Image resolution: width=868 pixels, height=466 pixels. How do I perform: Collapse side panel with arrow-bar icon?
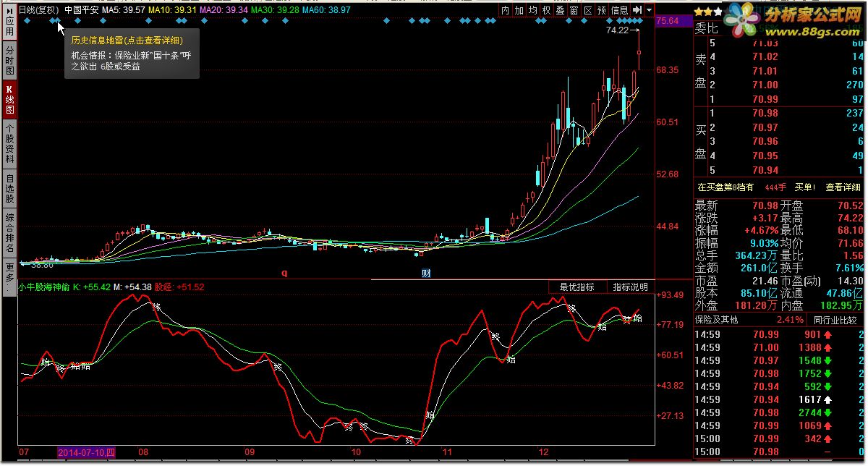click(637, 10)
